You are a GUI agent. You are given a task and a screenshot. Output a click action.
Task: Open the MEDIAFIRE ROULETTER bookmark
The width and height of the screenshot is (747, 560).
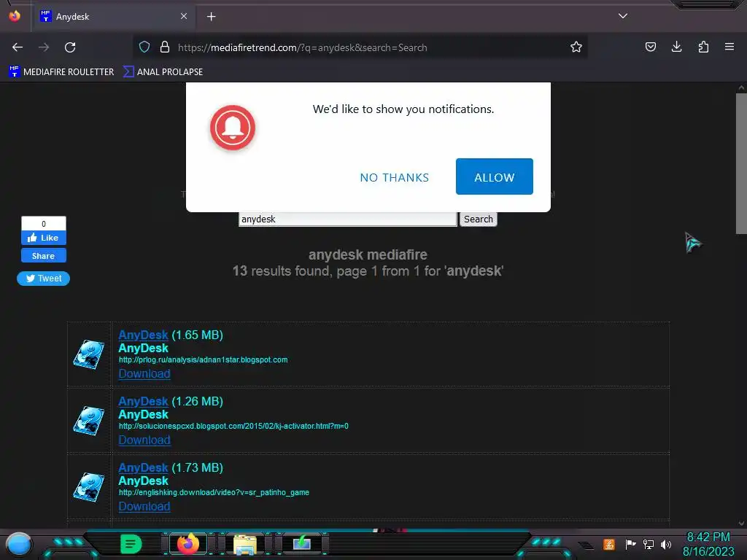61,72
